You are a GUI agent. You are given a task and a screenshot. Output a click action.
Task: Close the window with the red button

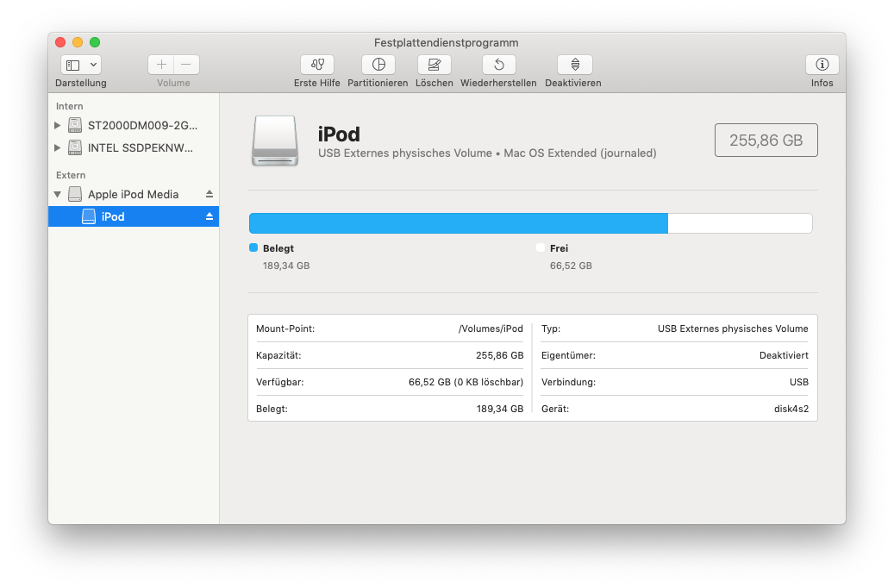[60, 42]
